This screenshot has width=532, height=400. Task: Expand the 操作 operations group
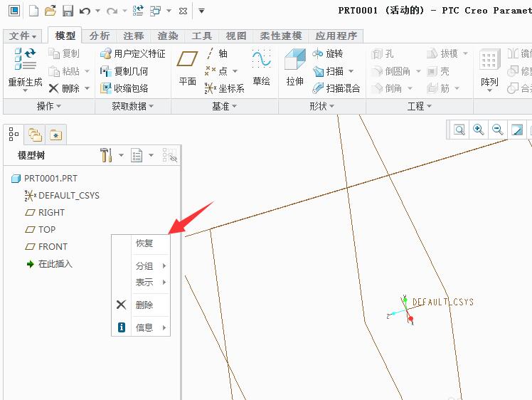pyautogui.click(x=48, y=106)
